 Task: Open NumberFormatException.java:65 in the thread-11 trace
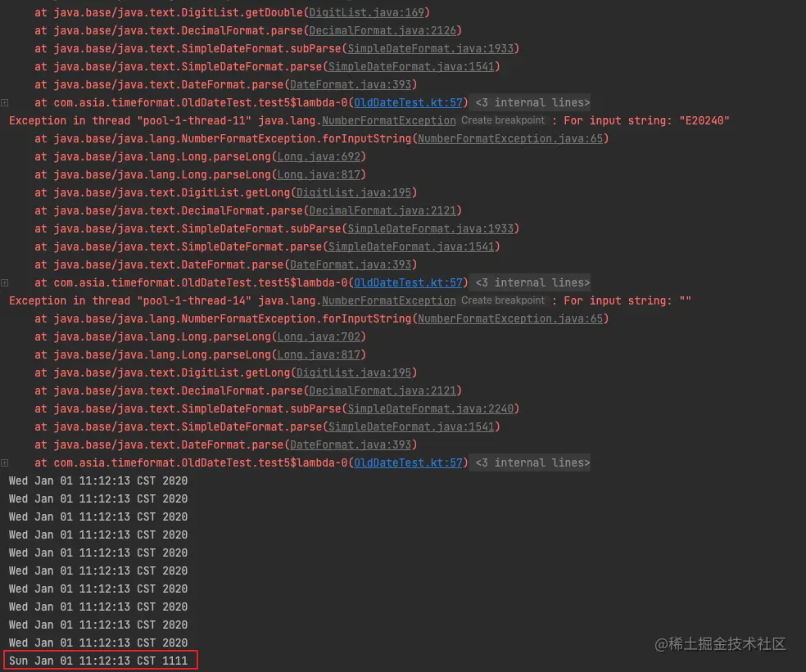tap(510, 138)
